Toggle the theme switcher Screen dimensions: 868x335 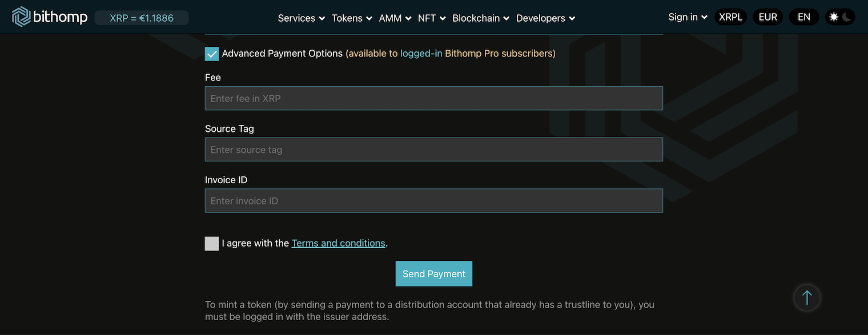point(840,17)
